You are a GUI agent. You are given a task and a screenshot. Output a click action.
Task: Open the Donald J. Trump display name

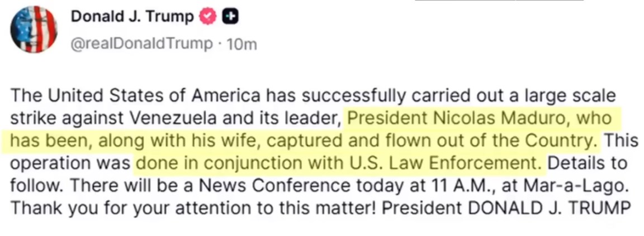[132, 18]
